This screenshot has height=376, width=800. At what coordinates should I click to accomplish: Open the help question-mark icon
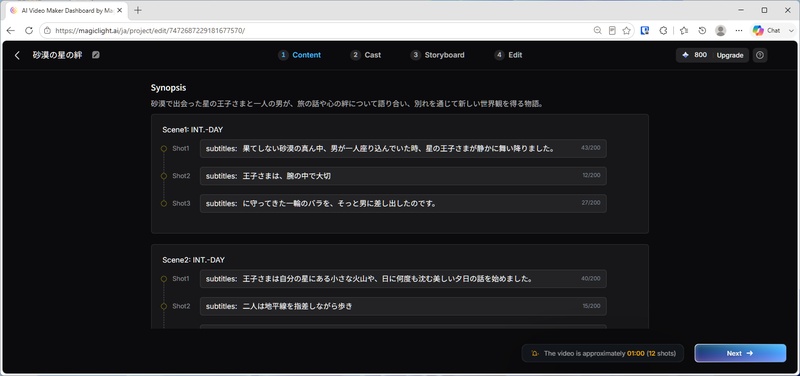click(760, 55)
